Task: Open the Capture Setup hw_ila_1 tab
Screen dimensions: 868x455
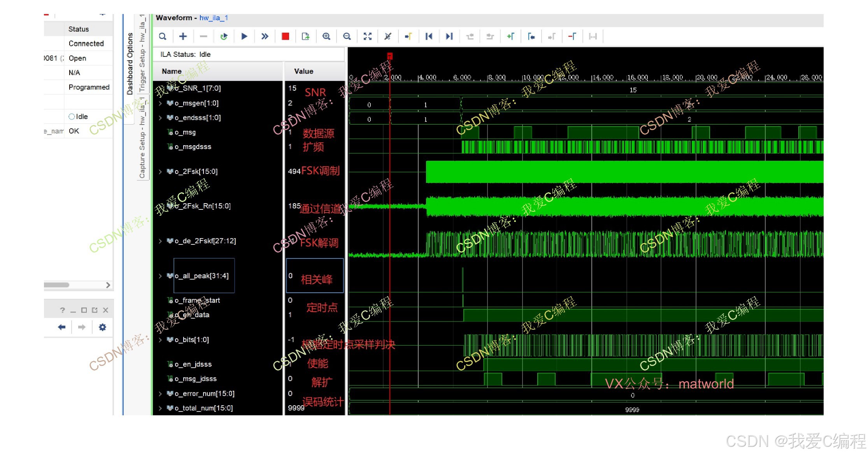Action: click(x=142, y=137)
